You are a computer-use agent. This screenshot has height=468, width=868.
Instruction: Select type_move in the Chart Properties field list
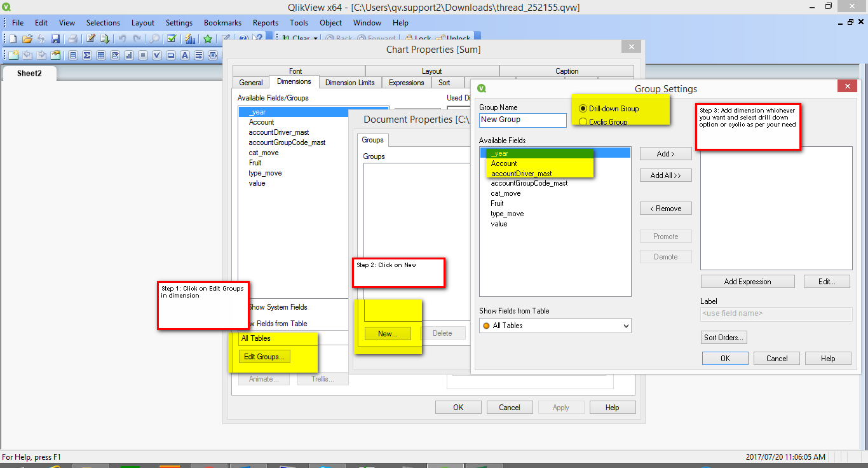click(x=265, y=173)
